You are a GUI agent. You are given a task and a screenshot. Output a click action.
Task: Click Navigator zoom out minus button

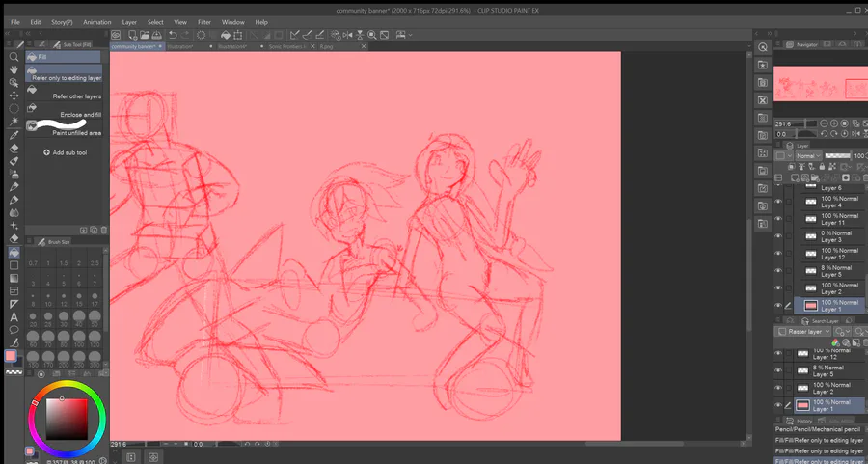(x=825, y=123)
